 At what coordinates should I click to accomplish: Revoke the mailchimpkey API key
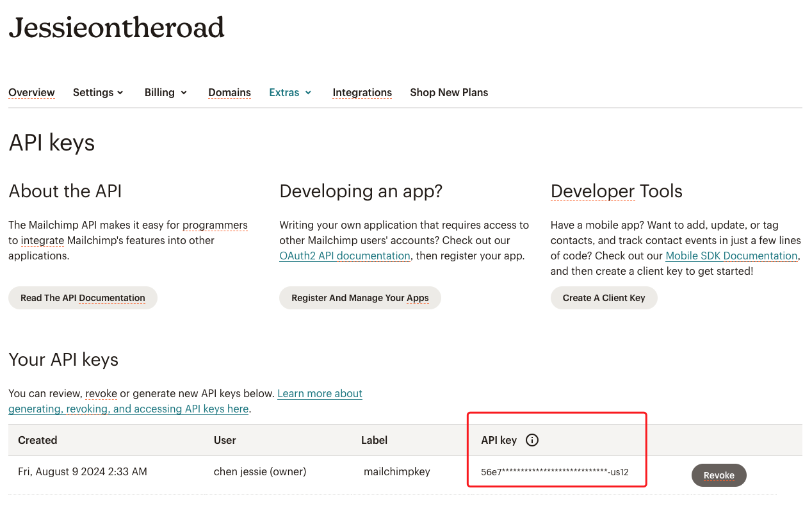click(x=719, y=475)
